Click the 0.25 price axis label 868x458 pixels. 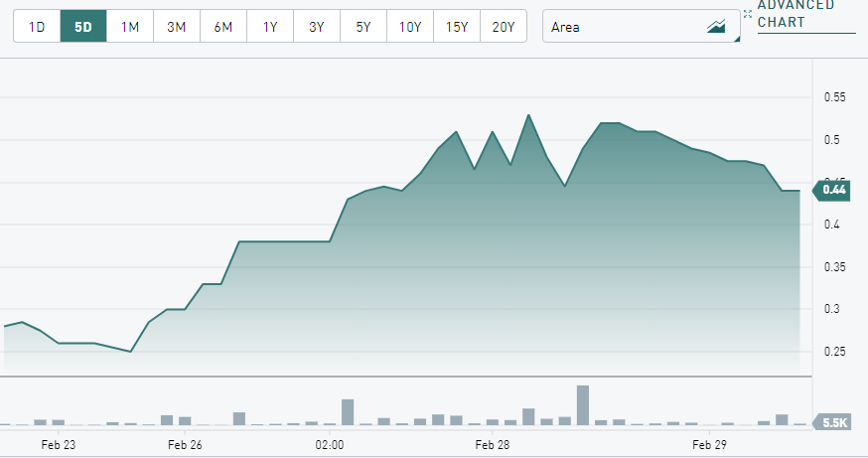click(835, 352)
